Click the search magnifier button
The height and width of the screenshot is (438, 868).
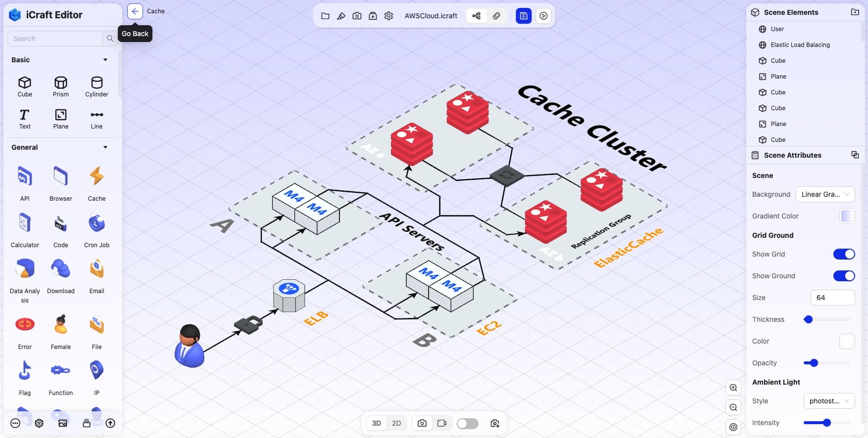110,39
